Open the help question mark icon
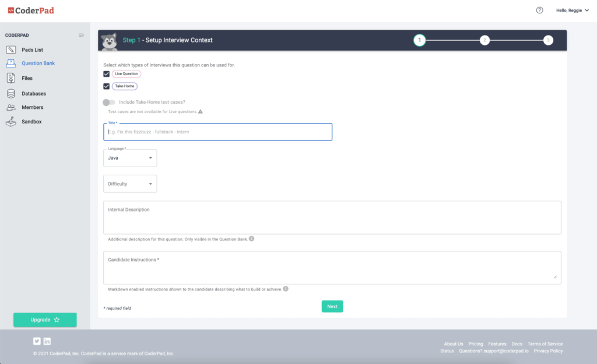Viewport: 597px width, 364px height. [539, 10]
